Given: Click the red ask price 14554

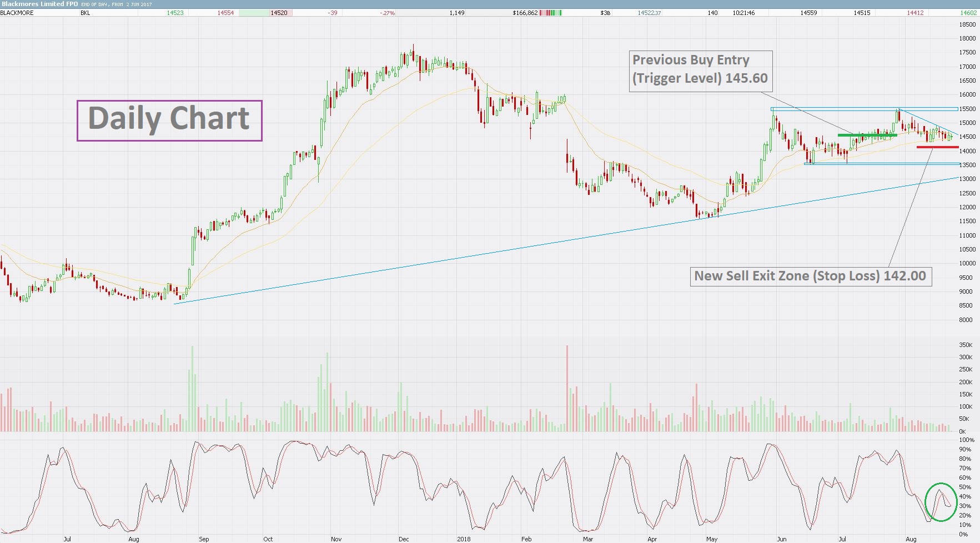Looking at the screenshot, I should coord(225,13).
